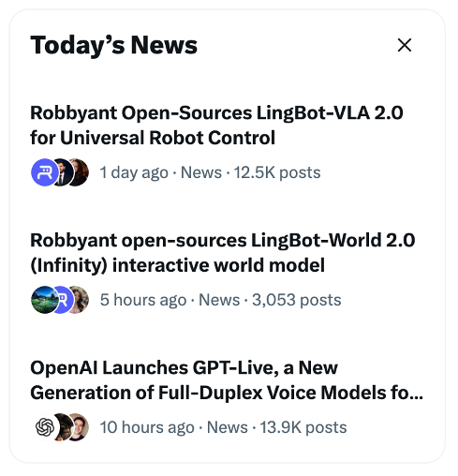The height and width of the screenshot is (476, 458).
Task: Click the landscape avatar under LingBot-World story
Action: [45, 300]
